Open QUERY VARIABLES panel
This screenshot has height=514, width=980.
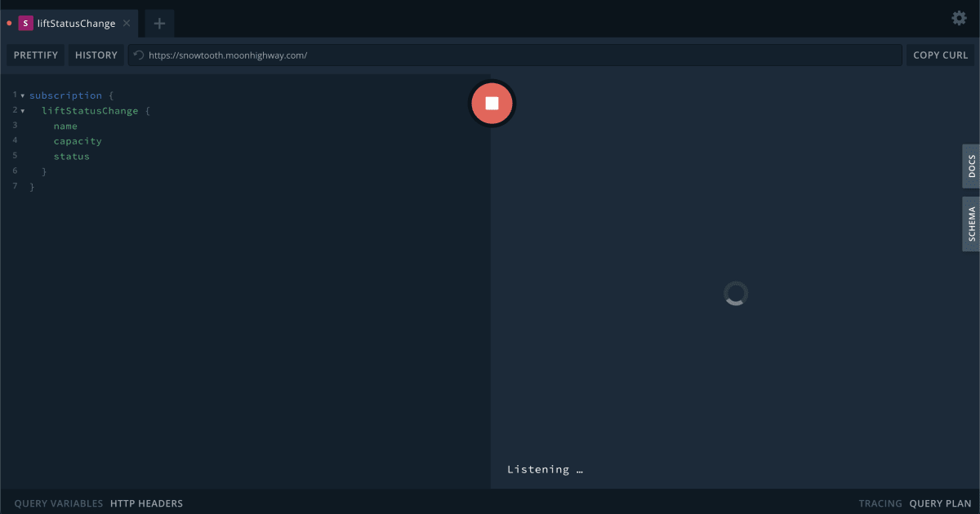pyautogui.click(x=59, y=503)
